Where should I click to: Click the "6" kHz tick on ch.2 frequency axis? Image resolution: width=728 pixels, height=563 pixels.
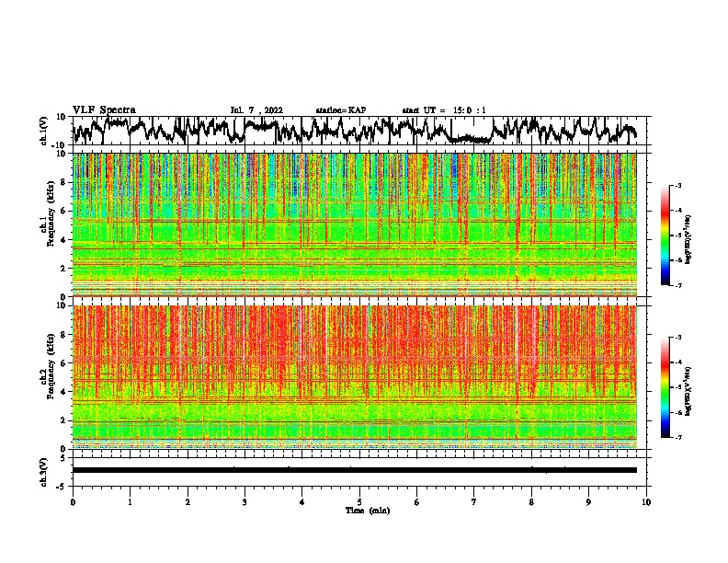63,363
